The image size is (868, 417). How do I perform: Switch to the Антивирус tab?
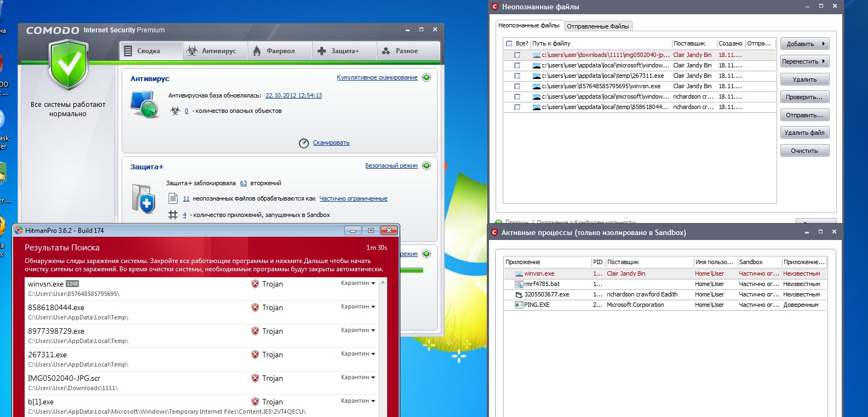point(215,51)
